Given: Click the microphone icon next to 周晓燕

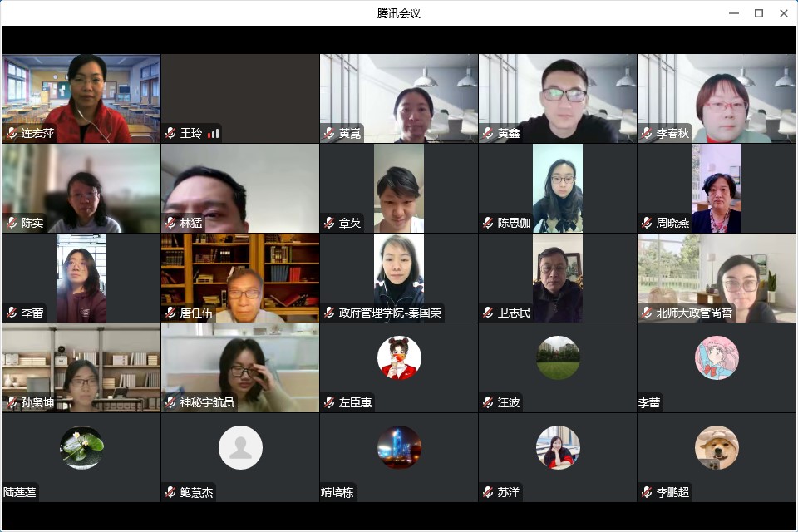Looking at the screenshot, I should (647, 223).
